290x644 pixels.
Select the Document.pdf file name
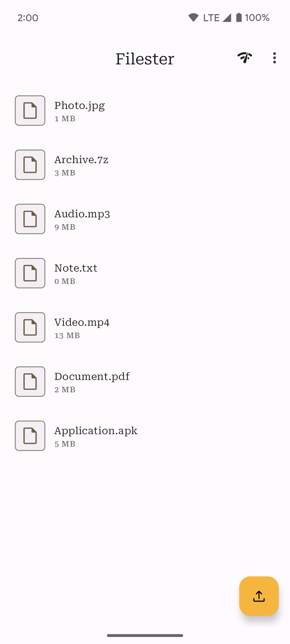(x=92, y=377)
